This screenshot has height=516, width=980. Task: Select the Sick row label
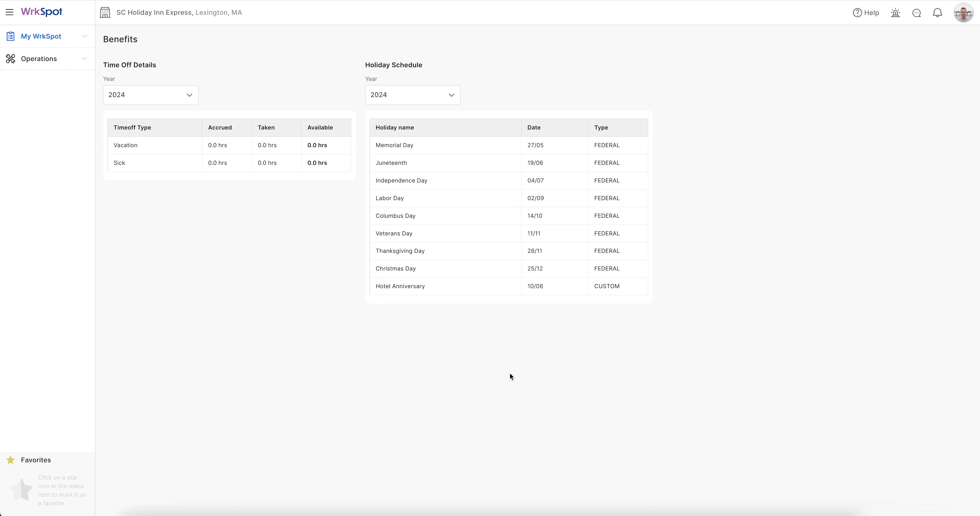click(x=119, y=163)
